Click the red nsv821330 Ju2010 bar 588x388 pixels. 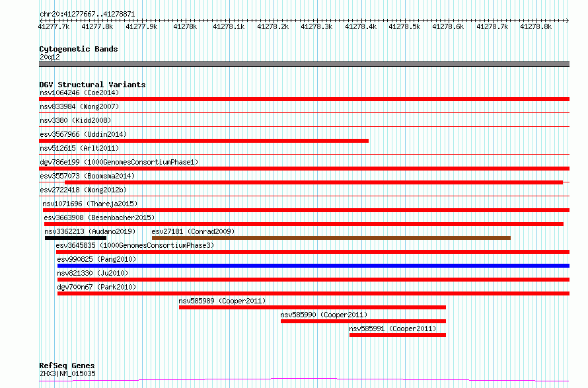tap(313, 280)
